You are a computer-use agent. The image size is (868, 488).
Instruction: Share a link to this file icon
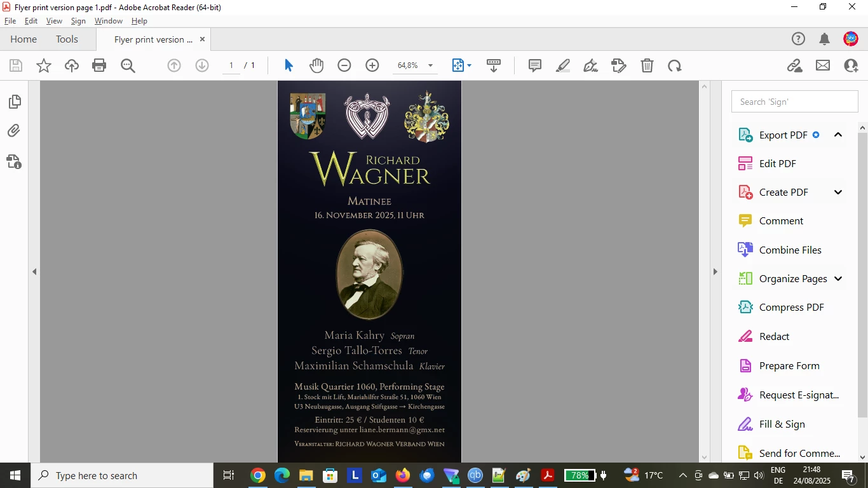pos(795,65)
